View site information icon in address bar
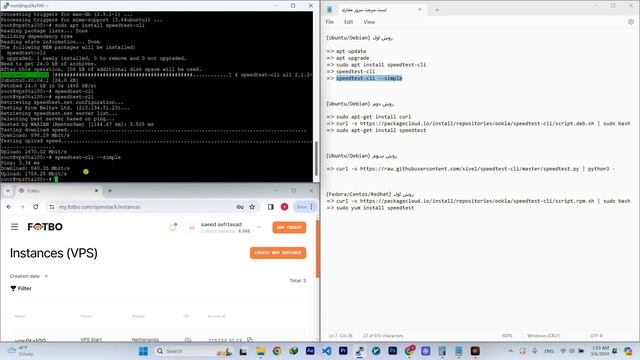This screenshot has width=640, height=360. pyautogui.click(x=52, y=207)
